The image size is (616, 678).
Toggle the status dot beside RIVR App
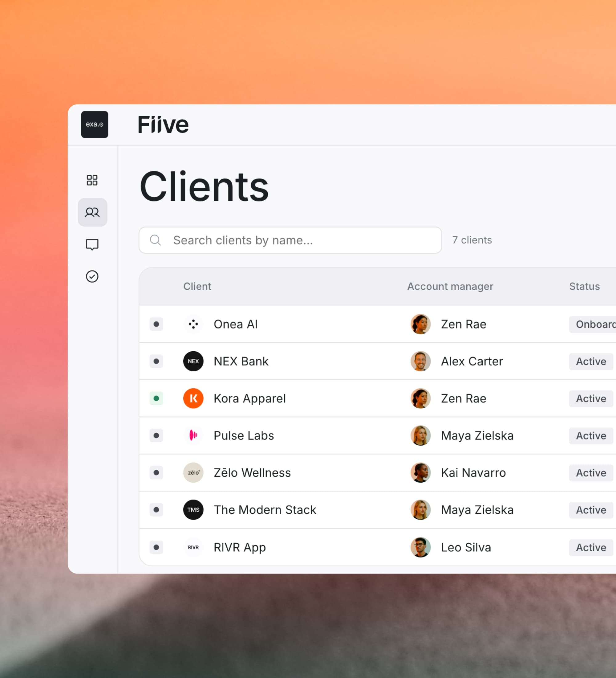click(x=156, y=547)
